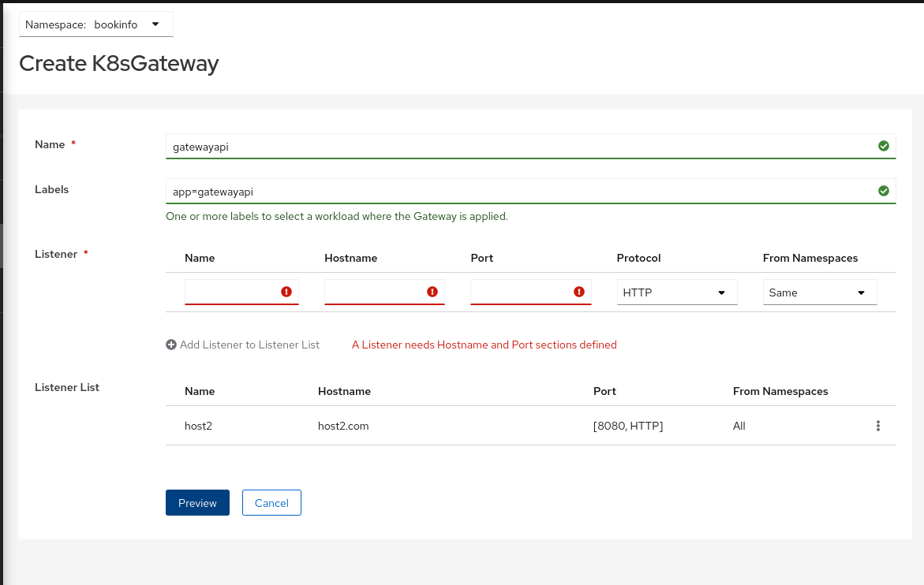Click the caret icon on the bookinfo namespace selector
Image resolution: width=924 pixels, height=585 pixels.
pos(155,24)
